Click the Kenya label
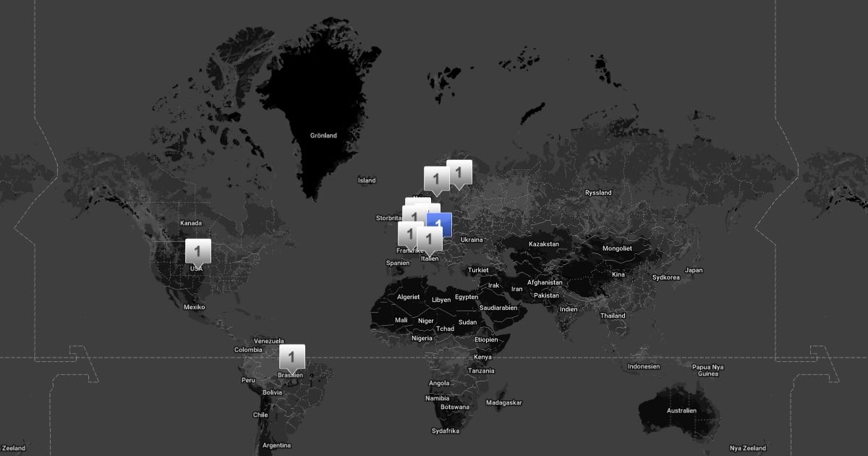 point(482,357)
